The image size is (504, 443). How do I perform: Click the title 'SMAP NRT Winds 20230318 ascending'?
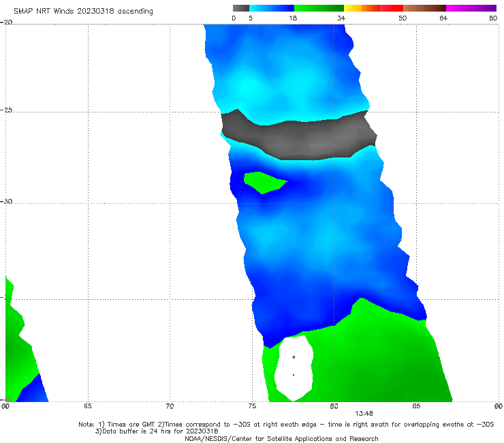[83, 12]
